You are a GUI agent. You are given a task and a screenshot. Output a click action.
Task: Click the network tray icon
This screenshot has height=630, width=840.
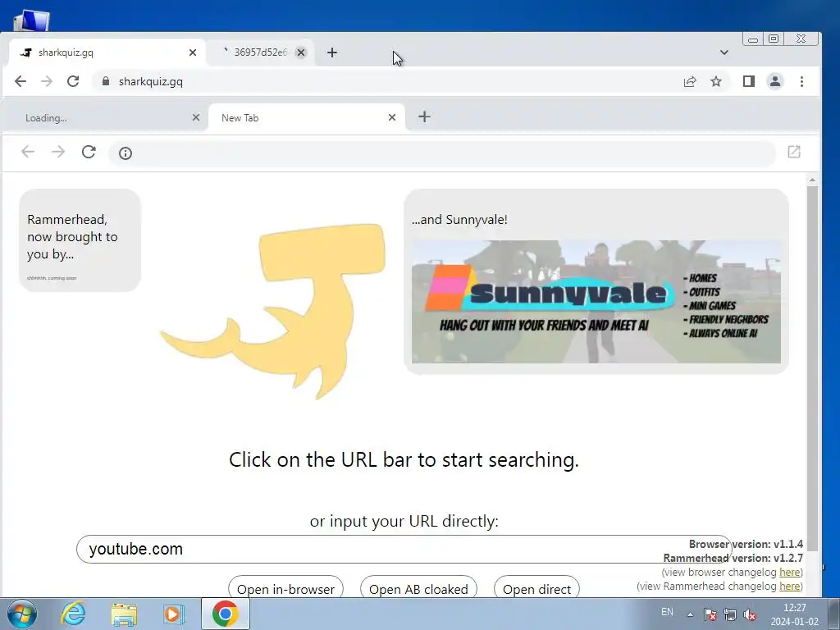pyautogui.click(x=729, y=614)
